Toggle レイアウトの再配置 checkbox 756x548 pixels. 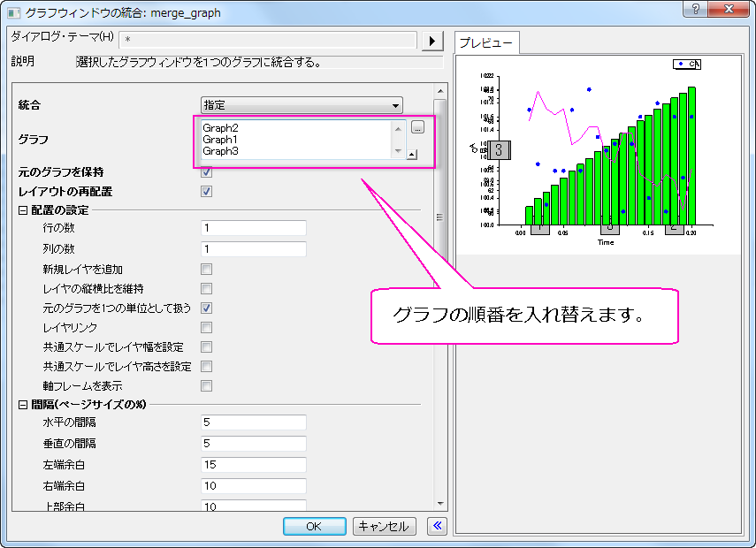coord(206,191)
